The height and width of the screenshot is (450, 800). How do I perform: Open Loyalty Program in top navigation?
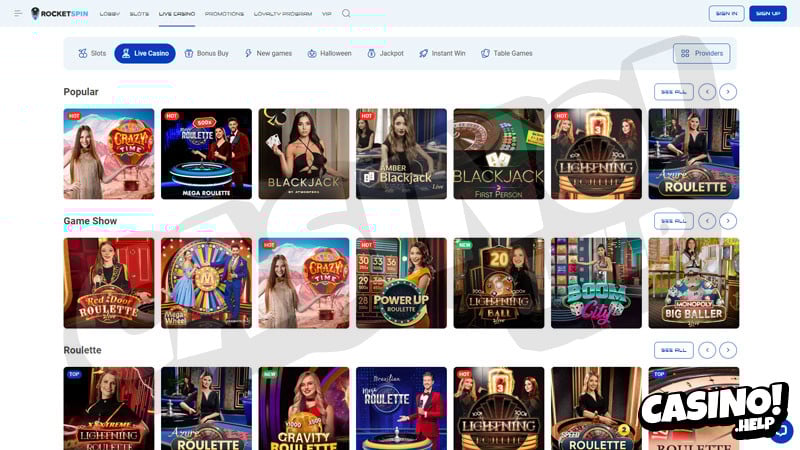[x=283, y=14]
